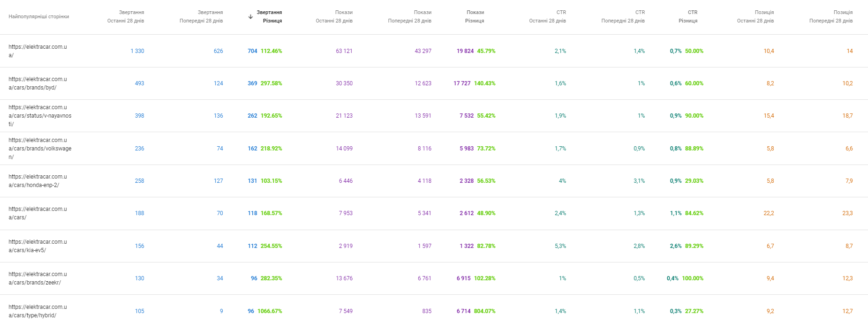Click the 1 330 clicks value
This screenshot has width=868, height=322.
point(137,51)
